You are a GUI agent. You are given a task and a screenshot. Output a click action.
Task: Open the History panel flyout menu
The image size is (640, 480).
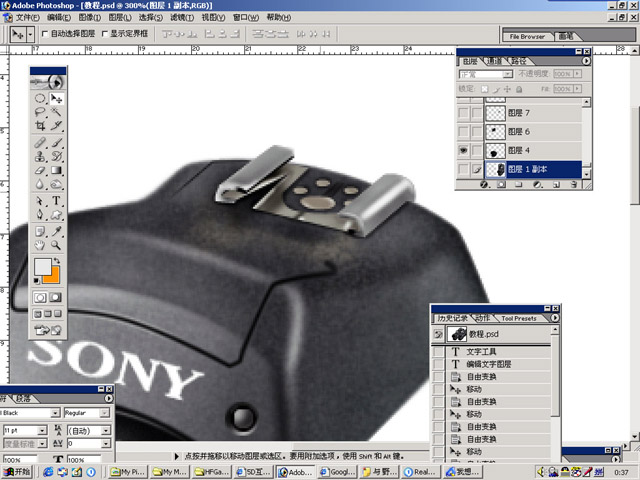click(x=555, y=318)
